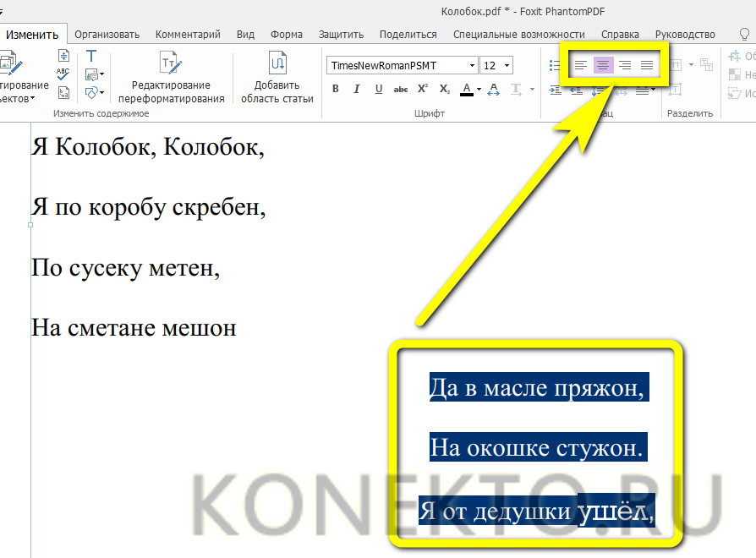Click the superscript icon
This screenshot has width=756, height=558.
coord(423,89)
